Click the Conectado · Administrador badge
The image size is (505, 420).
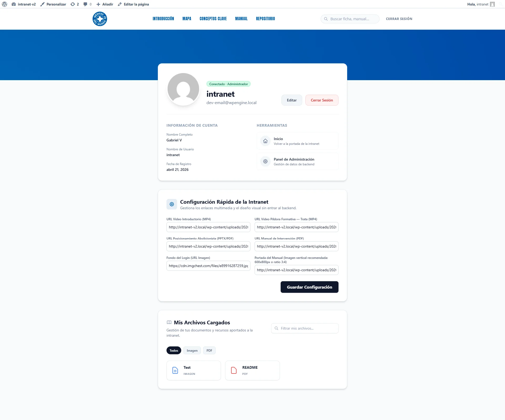(229, 84)
